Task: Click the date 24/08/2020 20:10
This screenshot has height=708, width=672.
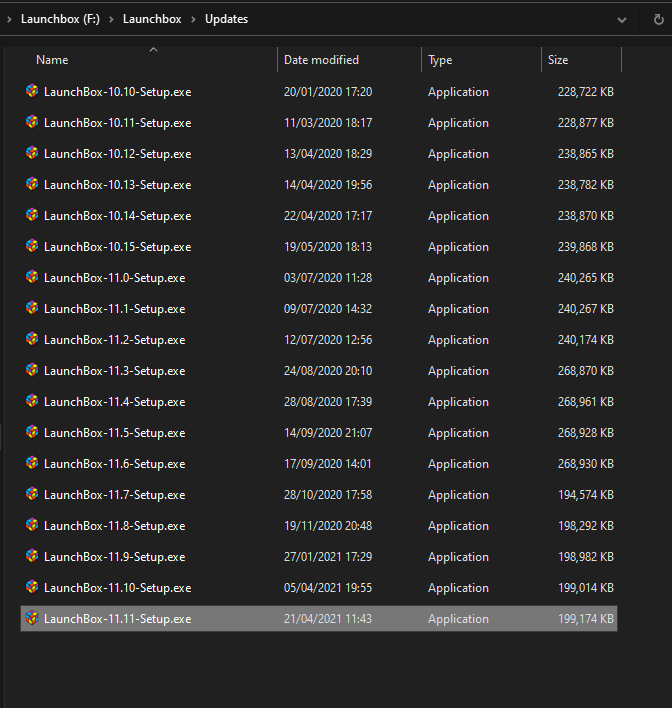Action: coord(328,371)
